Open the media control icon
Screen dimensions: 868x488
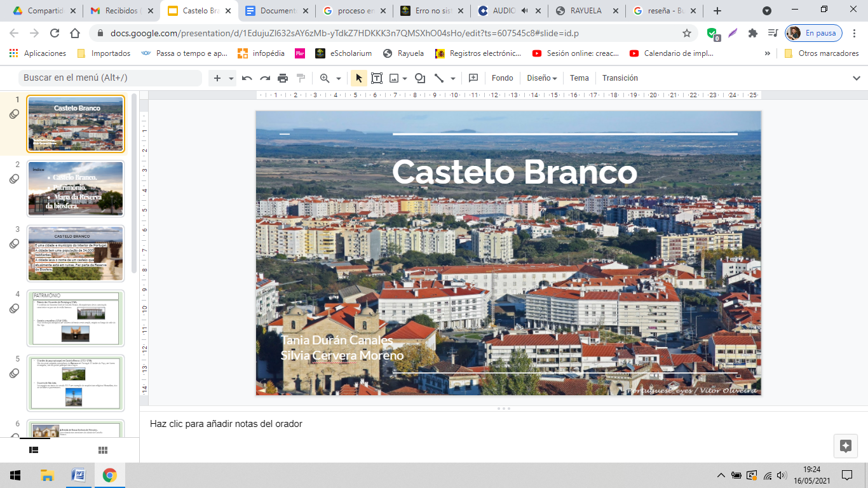773,33
